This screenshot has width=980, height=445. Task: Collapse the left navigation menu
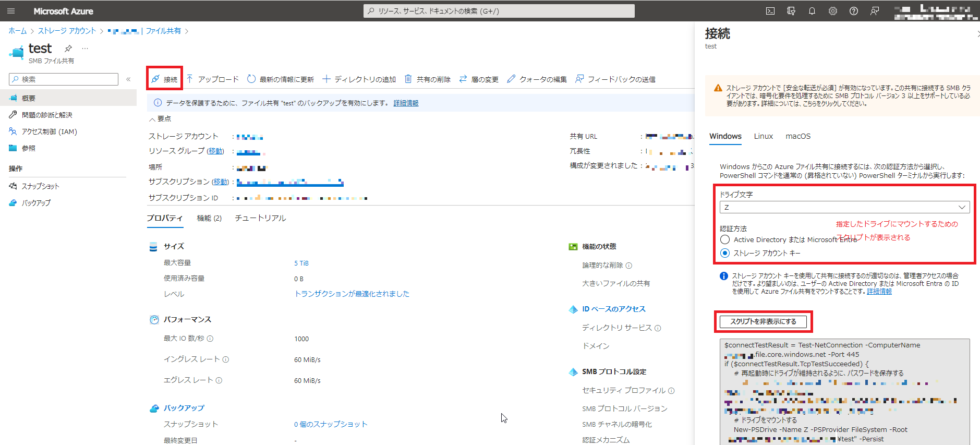click(x=128, y=79)
